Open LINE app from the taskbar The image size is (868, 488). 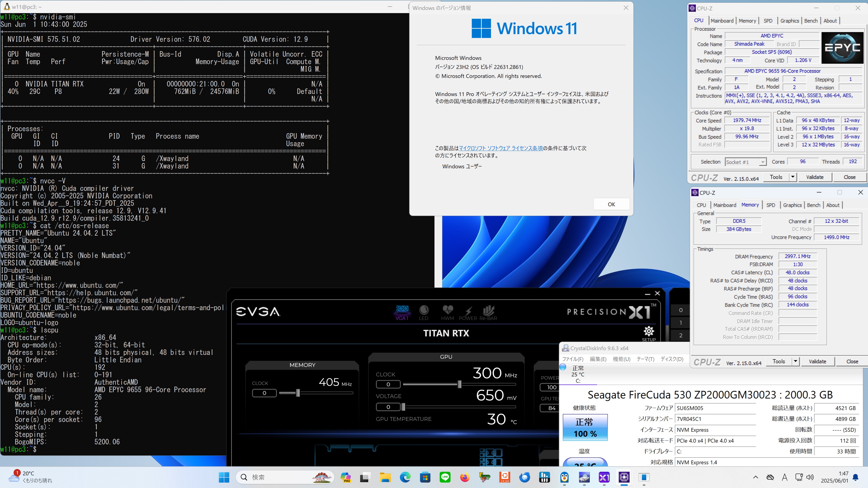[445, 477]
